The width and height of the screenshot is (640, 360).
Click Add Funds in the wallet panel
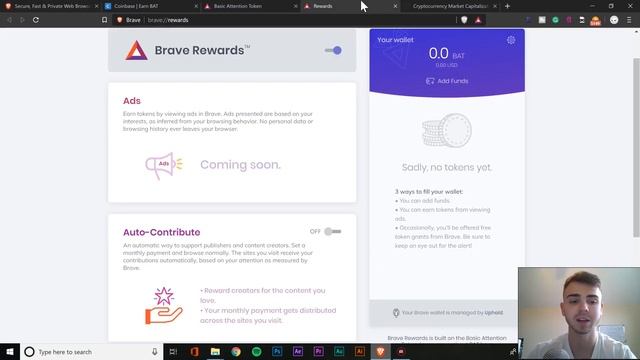pyautogui.click(x=447, y=81)
